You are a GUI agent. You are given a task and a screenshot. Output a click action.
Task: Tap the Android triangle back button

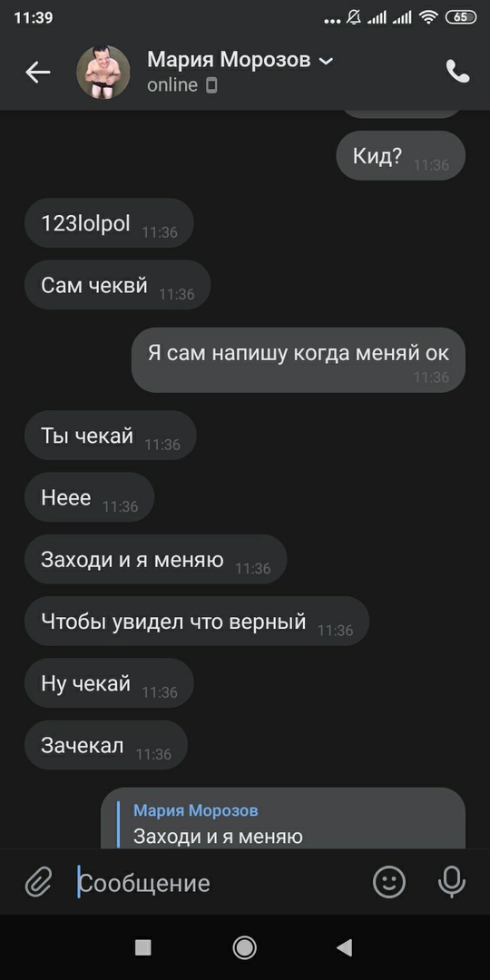click(345, 947)
